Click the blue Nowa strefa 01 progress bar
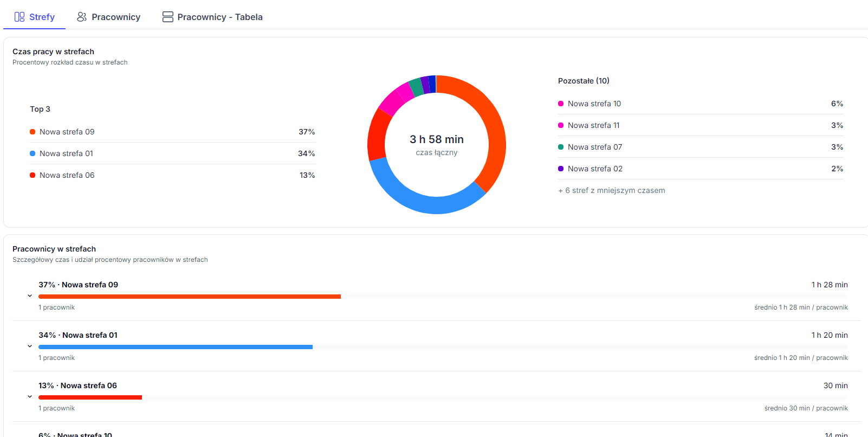The image size is (868, 437). (176, 347)
